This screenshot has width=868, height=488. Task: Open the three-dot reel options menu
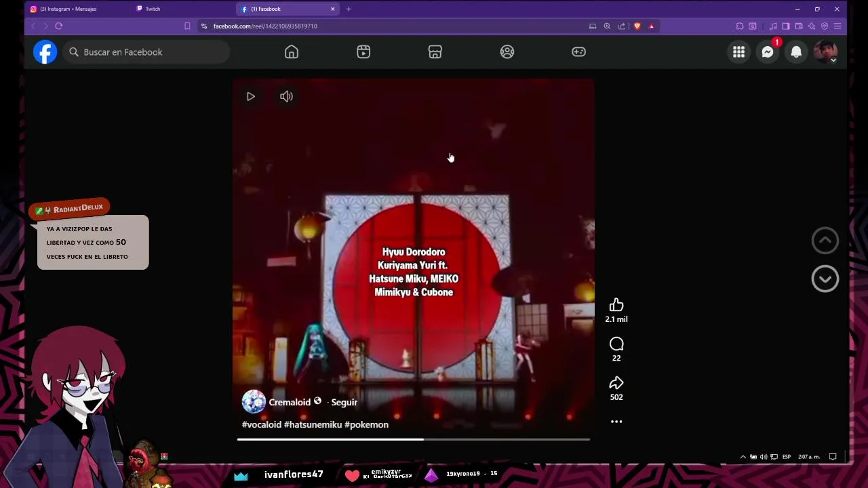click(616, 422)
